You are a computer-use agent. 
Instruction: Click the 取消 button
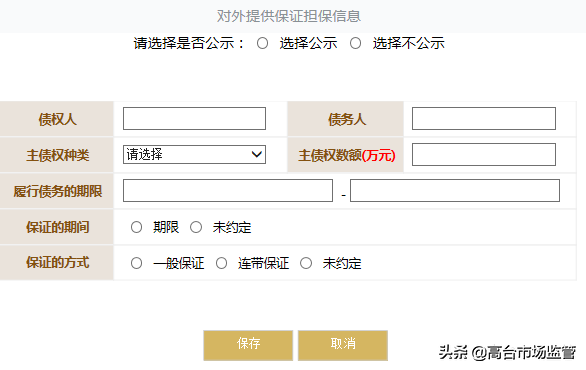[x=343, y=345]
